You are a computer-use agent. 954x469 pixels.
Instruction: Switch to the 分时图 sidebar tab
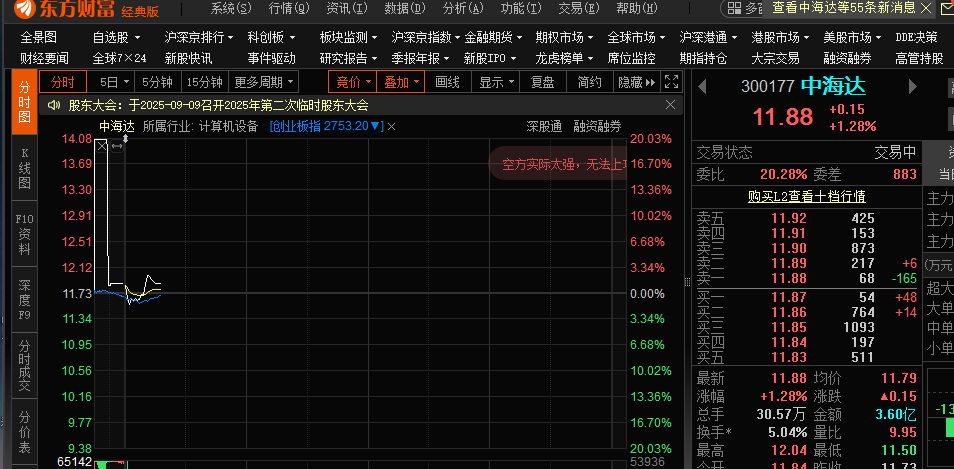24,102
